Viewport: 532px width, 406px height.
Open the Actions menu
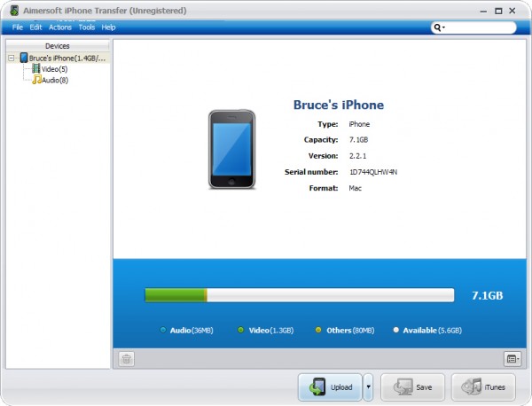click(60, 27)
